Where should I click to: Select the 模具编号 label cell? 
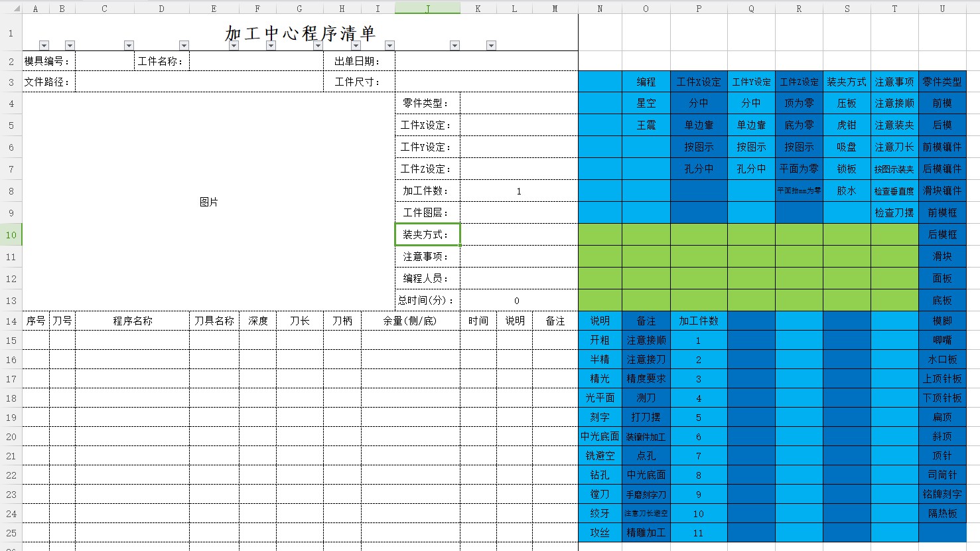[49, 61]
